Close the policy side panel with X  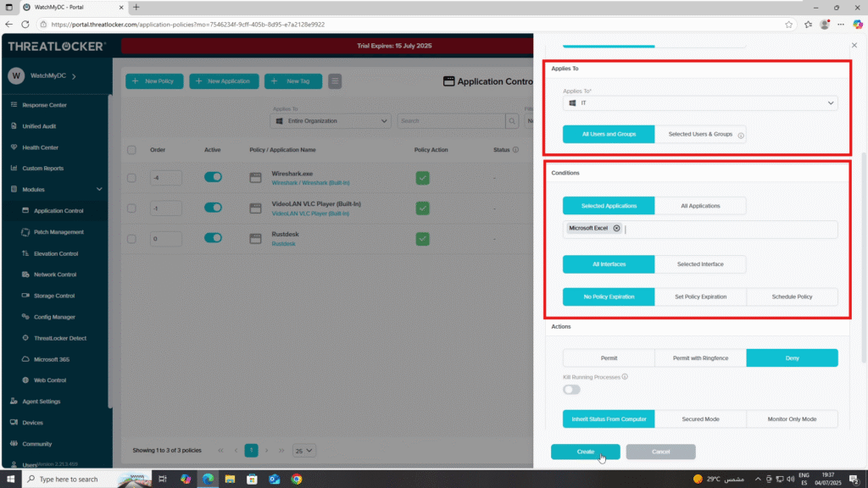(854, 46)
